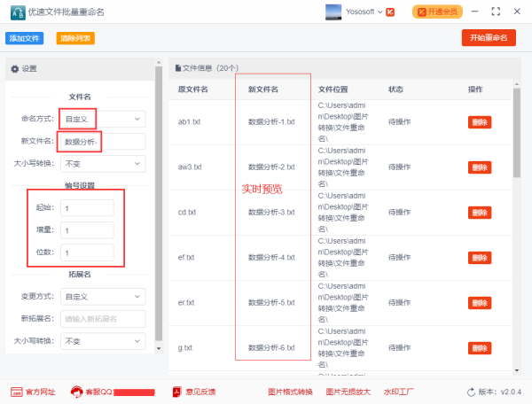Delete the ab1.txt row

point(480,122)
